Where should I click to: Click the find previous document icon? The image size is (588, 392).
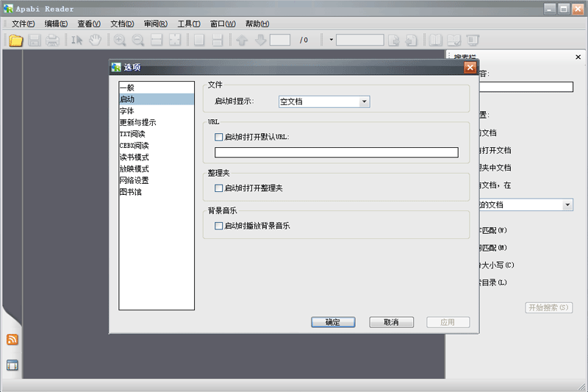tap(412, 40)
